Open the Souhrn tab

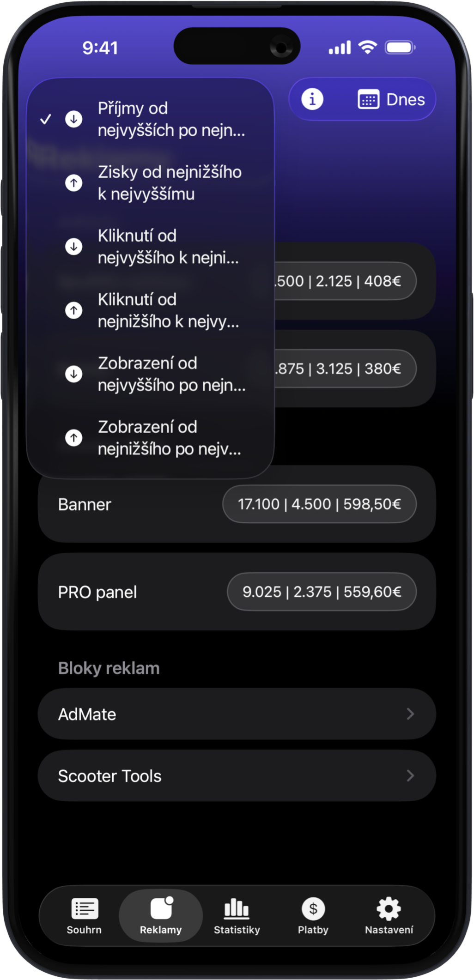pos(84,916)
